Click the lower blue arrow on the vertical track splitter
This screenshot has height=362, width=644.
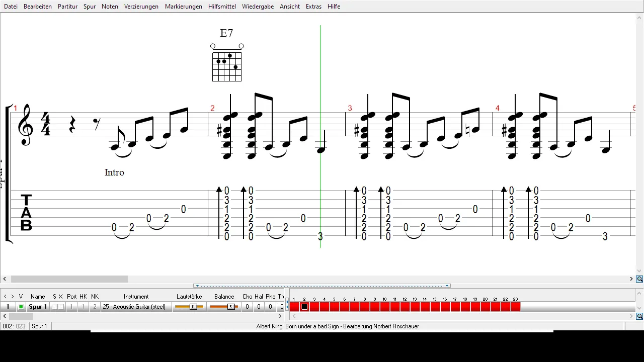tap(287, 307)
